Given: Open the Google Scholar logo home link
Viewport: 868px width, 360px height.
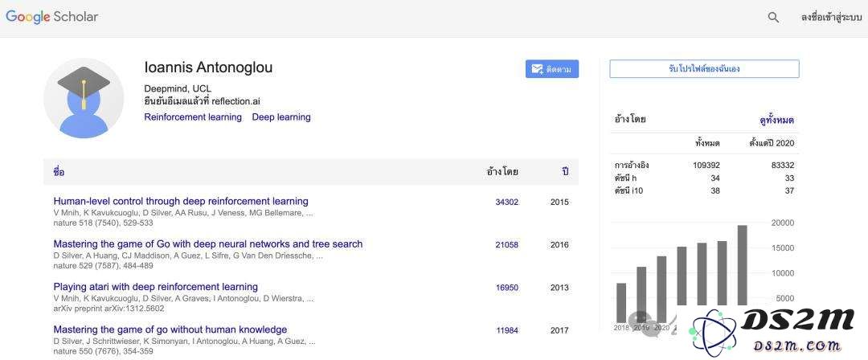Looking at the screenshot, I should [x=52, y=17].
